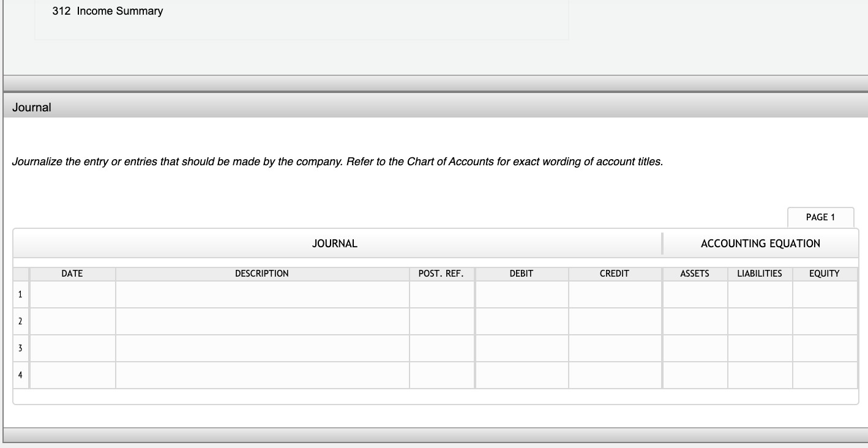Open the DESCRIPTION cell on row 1

click(x=262, y=294)
